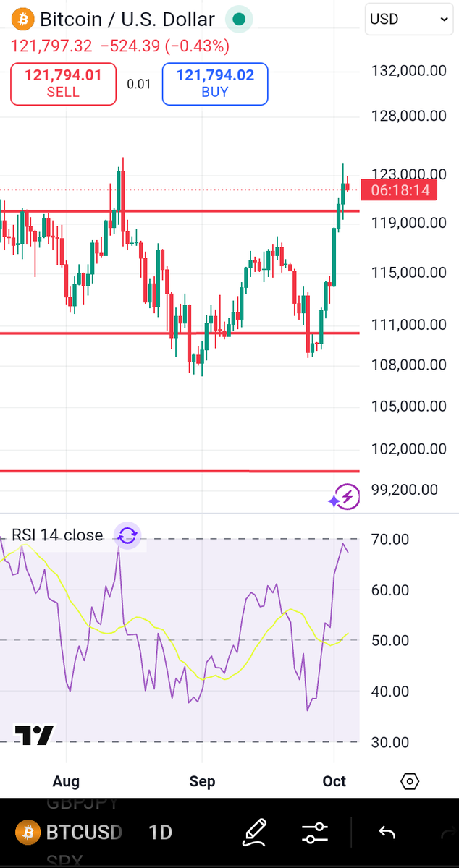This screenshot has width=459, height=868.
Task: Tap the 0.01 spread value
Action: click(x=139, y=84)
